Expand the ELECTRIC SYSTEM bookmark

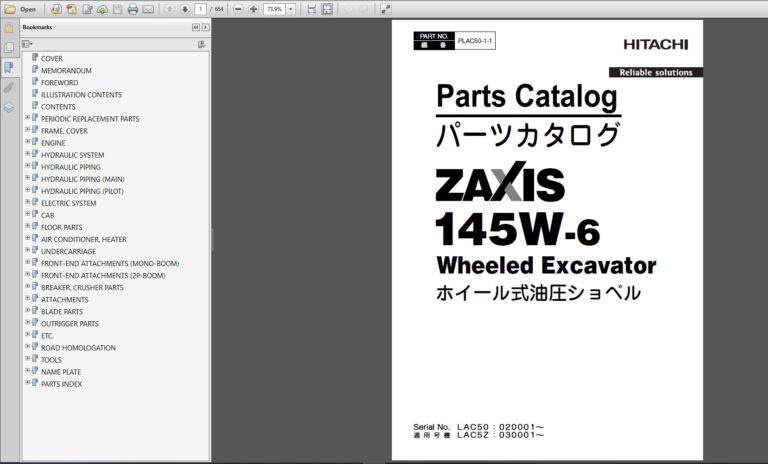[x=27, y=202]
